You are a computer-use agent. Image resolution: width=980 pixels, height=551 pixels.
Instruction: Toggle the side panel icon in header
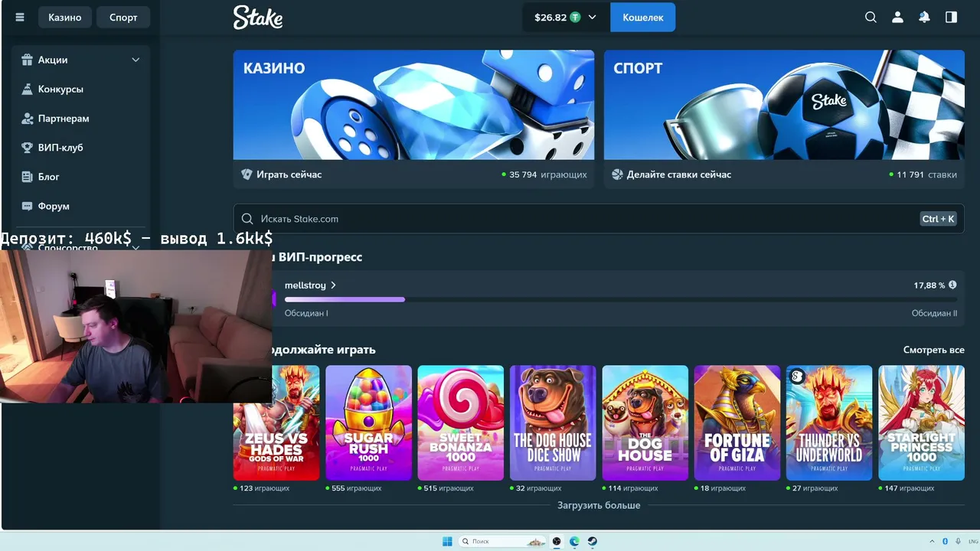(951, 17)
